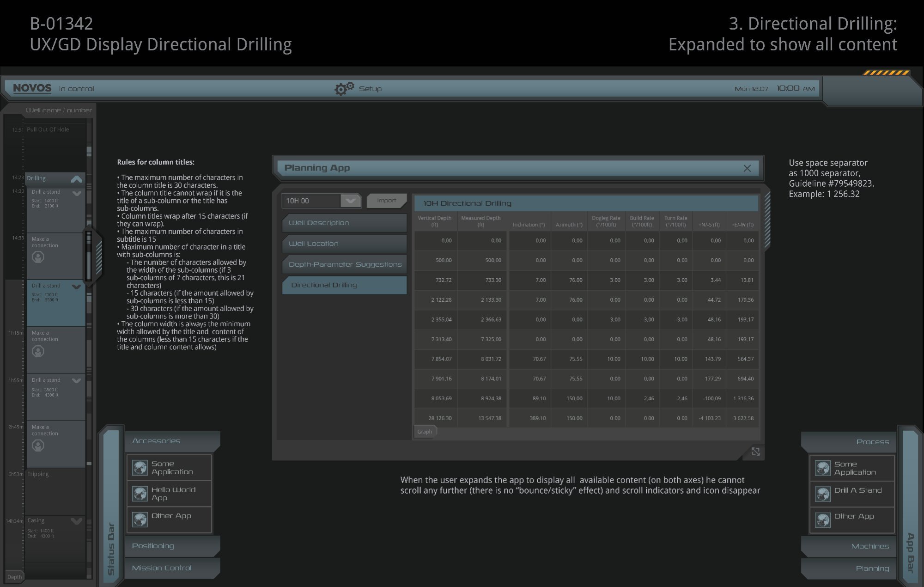
Task: Click the Turn Rate column header
Action: (676, 221)
